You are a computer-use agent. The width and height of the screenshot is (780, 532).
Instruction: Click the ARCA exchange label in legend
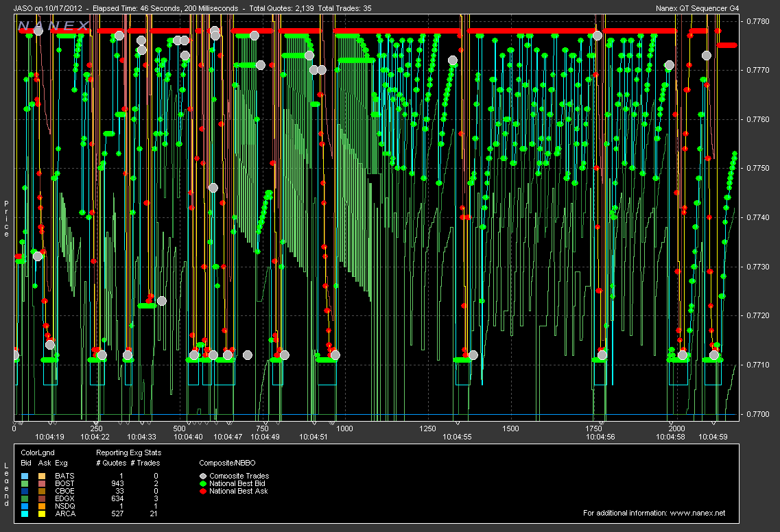pos(65,513)
